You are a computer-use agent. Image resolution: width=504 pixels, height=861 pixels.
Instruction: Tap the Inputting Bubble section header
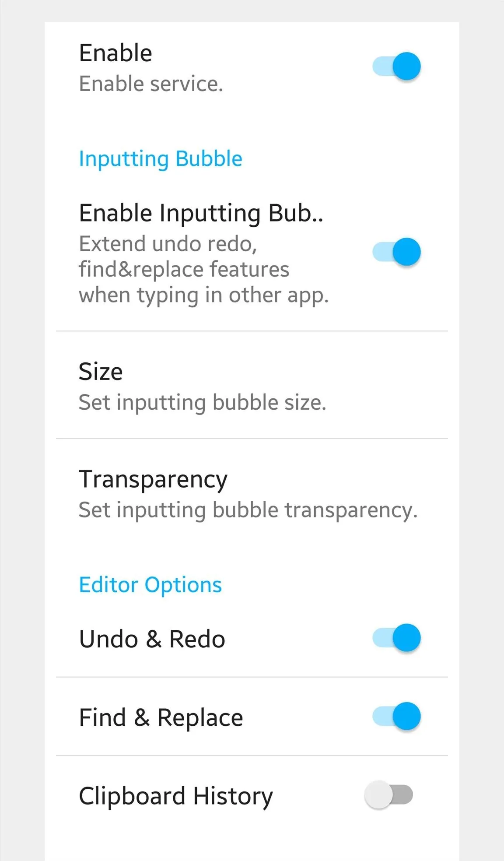point(161,159)
